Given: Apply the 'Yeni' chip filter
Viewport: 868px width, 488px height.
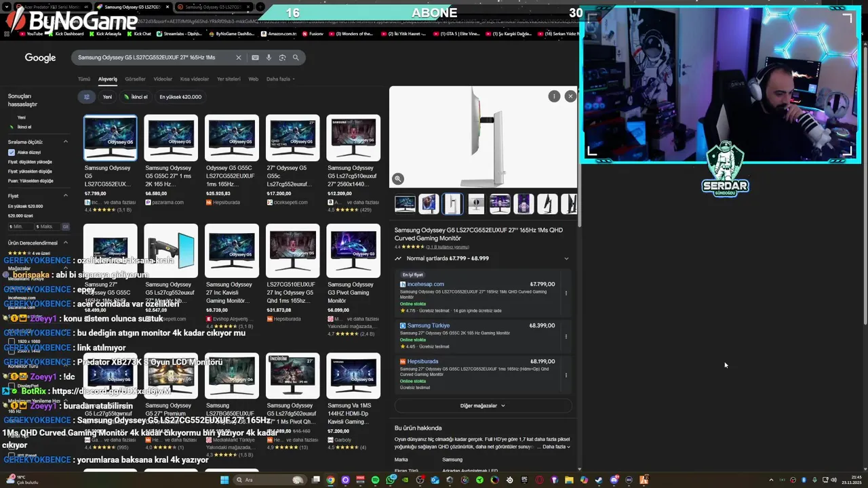Looking at the screenshot, I should (x=107, y=97).
